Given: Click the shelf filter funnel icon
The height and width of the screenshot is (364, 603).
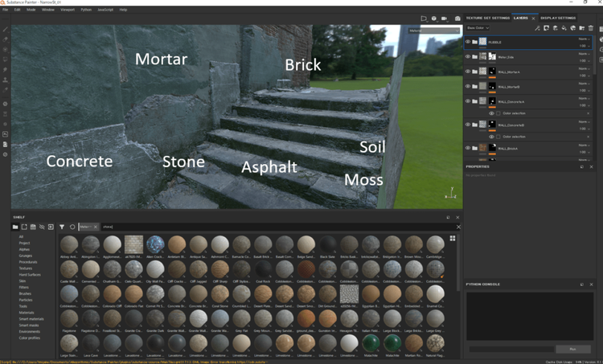Looking at the screenshot, I should click(x=62, y=227).
